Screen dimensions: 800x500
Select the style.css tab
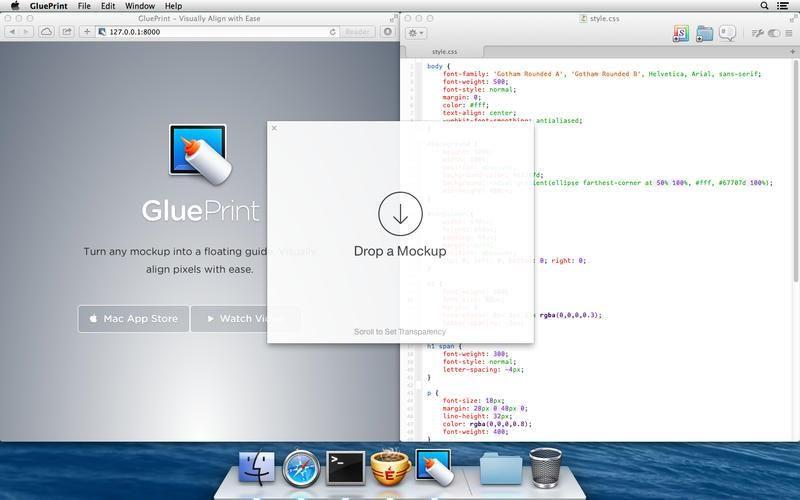pos(444,52)
